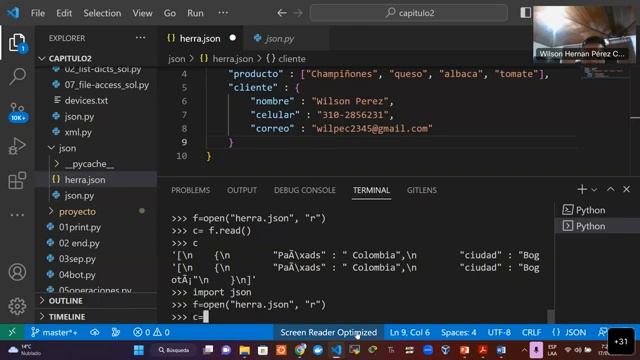This screenshot has width=640, height=360.
Task: Change file encoding via UTF-8
Action: [499, 332]
